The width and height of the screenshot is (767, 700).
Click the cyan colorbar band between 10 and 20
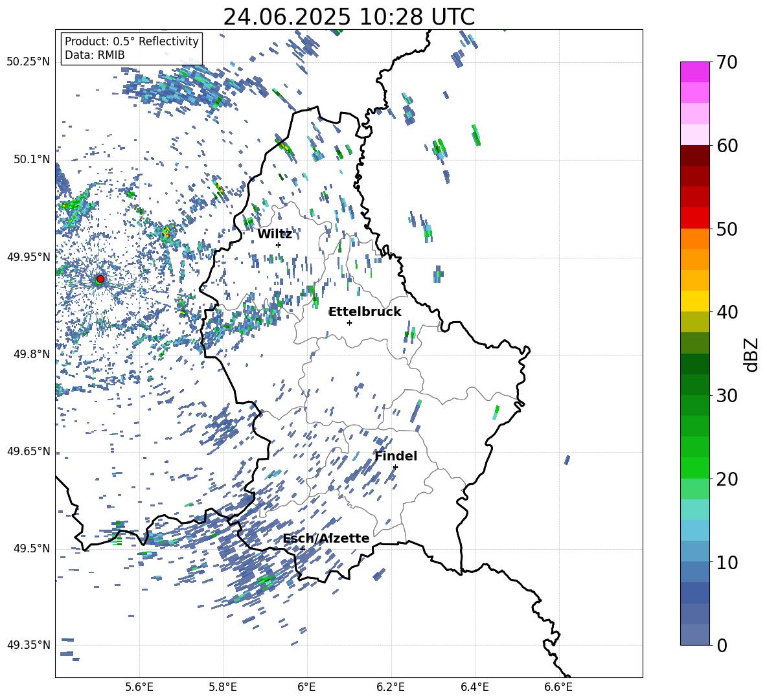(694, 510)
